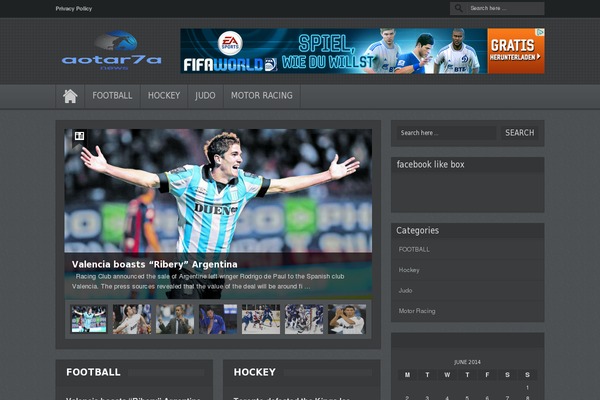The width and height of the screenshot is (600, 400).
Task: Open the FOOTBALL category in sidebar
Action: pos(414,250)
